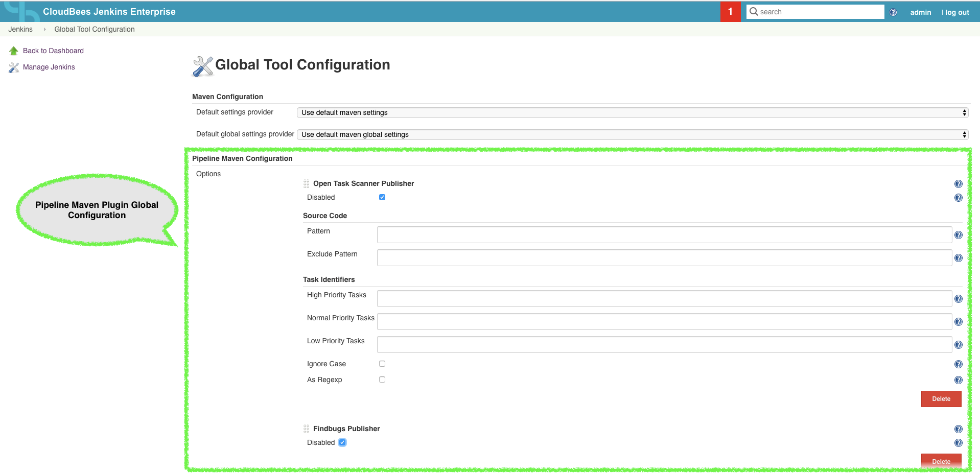The height and width of the screenshot is (473, 980).
Task: Open CloudBees Jenkins Enterprise home title
Action: 109,12
